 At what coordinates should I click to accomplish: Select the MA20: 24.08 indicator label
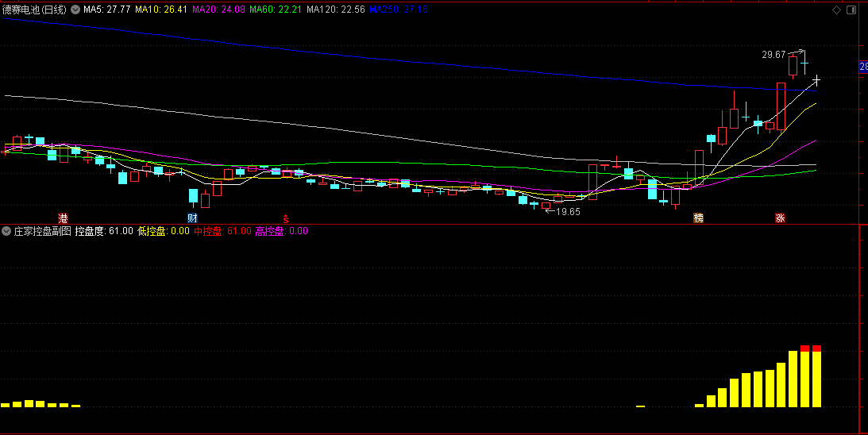click(218, 10)
